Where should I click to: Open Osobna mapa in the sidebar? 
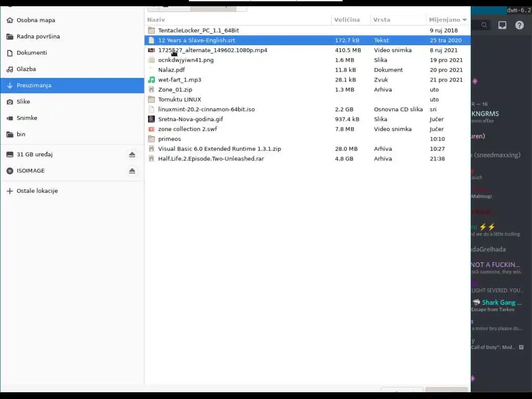pyautogui.click(x=72, y=20)
